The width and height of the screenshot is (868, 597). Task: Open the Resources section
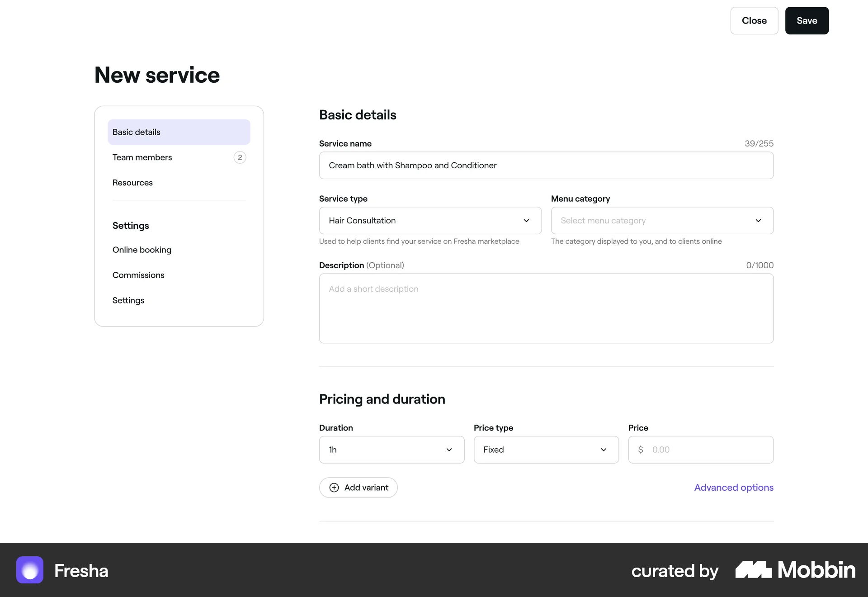132,183
